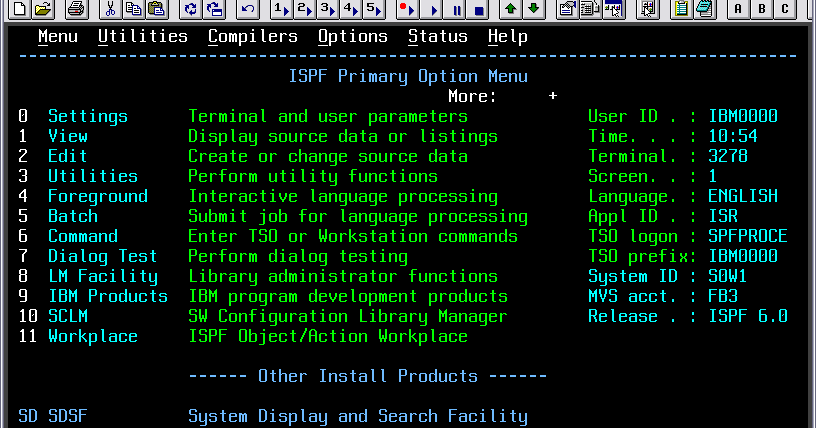
Task: Click the green down arrow icon
Action: (533, 8)
